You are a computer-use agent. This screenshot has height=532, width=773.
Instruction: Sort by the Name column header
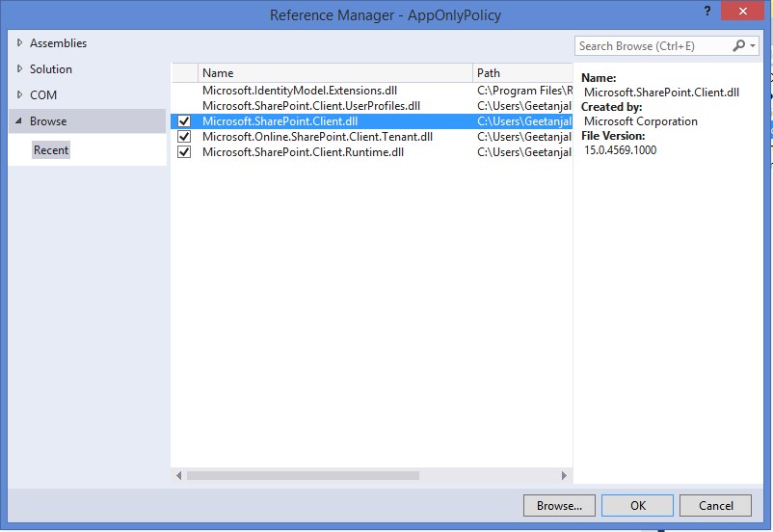[x=334, y=73]
